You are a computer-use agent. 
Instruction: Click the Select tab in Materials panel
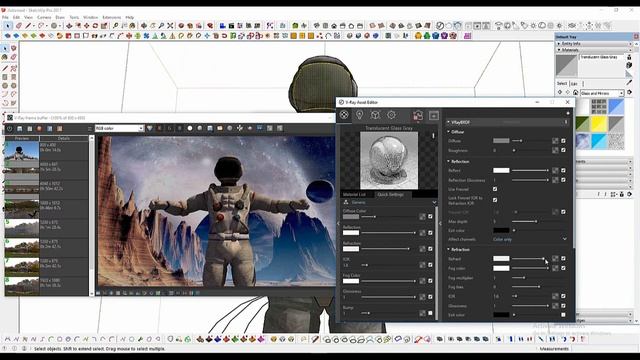pyautogui.click(x=562, y=83)
